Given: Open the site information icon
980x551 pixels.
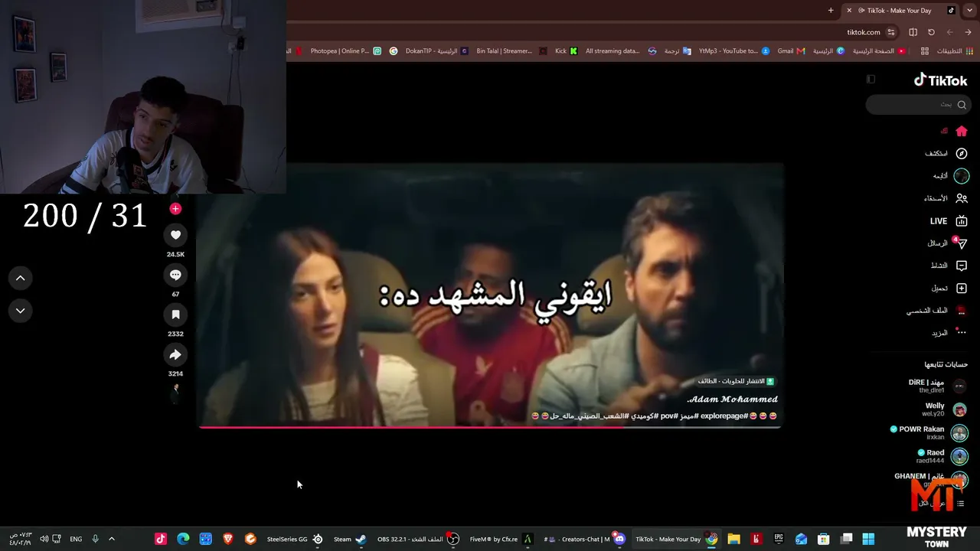Looking at the screenshot, I should (x=891, y=32).
